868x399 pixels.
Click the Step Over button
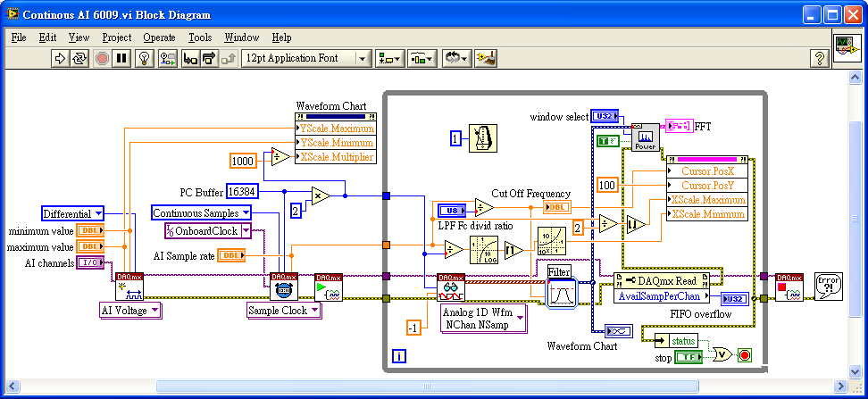click(x=209, y=58)
